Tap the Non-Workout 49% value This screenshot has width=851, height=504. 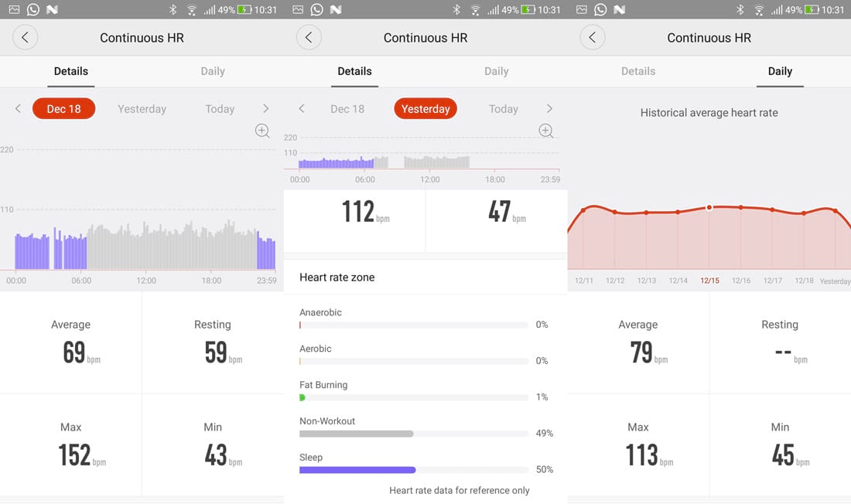(x=545, y=434)
